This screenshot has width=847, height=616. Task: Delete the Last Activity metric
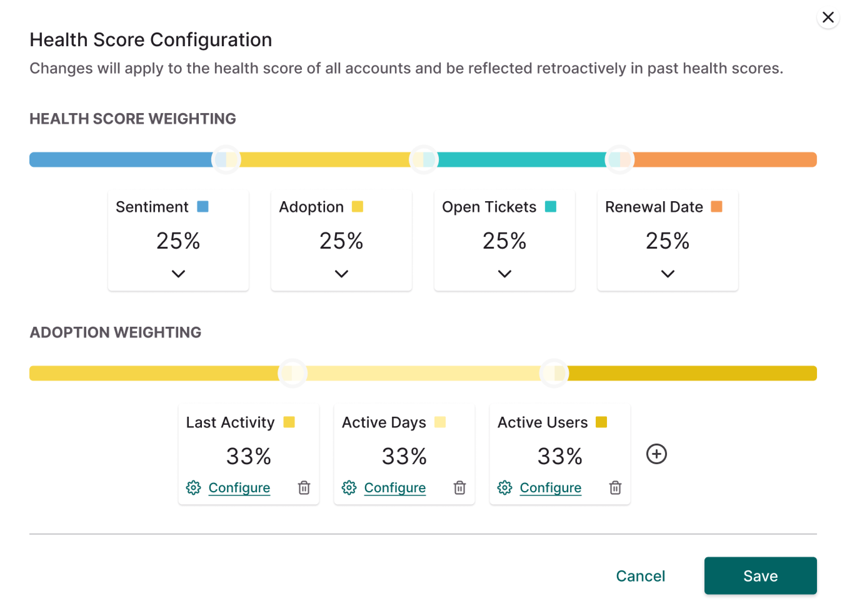pyautogui.click(x=304, y=488)
